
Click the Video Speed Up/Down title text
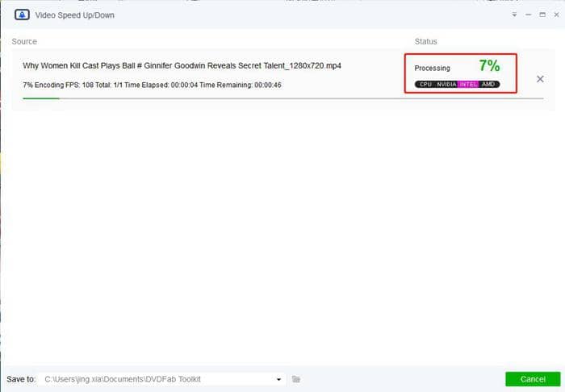point(74,15)
